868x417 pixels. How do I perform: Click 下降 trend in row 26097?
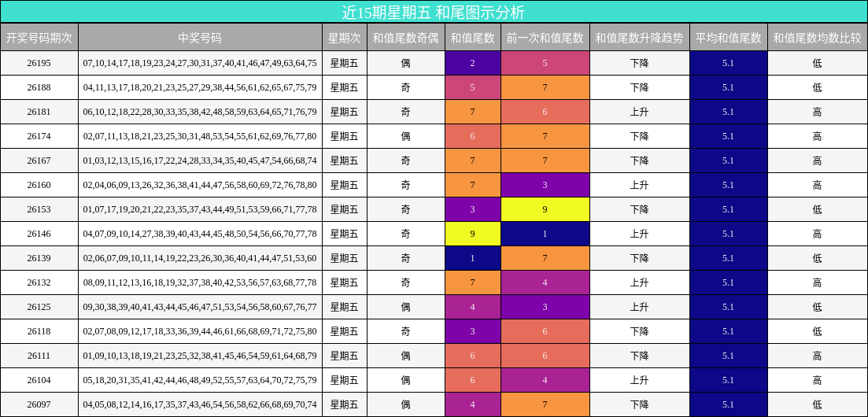639,404
